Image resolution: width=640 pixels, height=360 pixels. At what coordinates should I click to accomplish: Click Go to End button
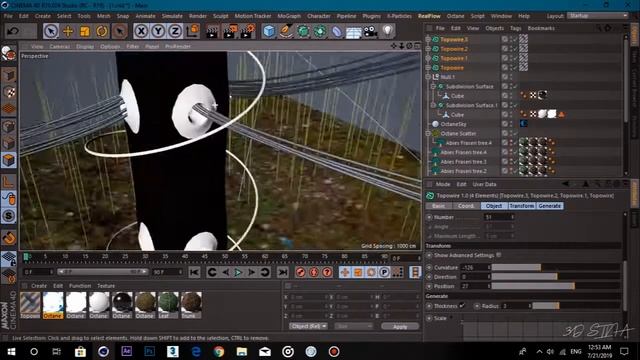point(282,272)
